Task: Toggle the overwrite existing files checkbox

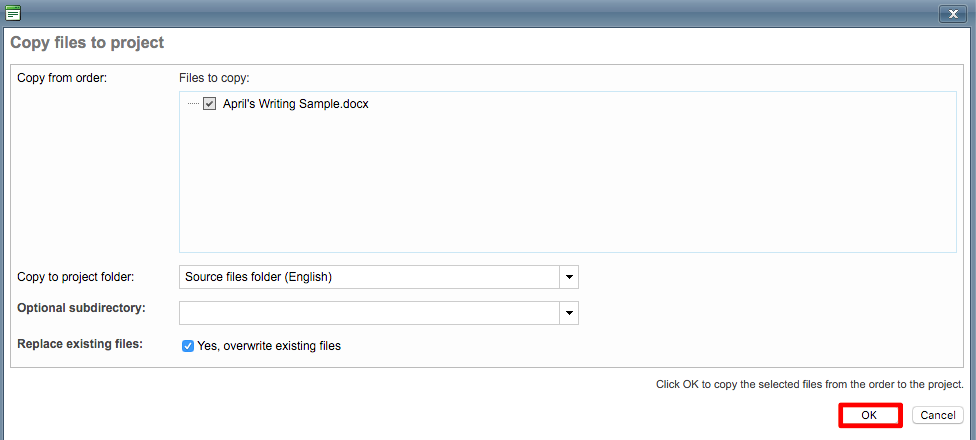Action: click(x=188, y=346)
